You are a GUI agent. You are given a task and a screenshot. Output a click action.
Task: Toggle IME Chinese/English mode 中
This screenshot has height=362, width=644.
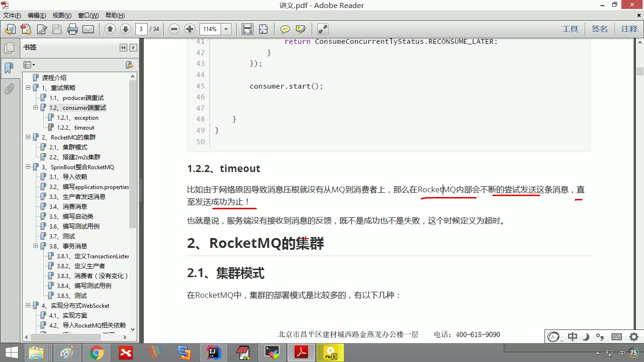(x=572, y=337)
